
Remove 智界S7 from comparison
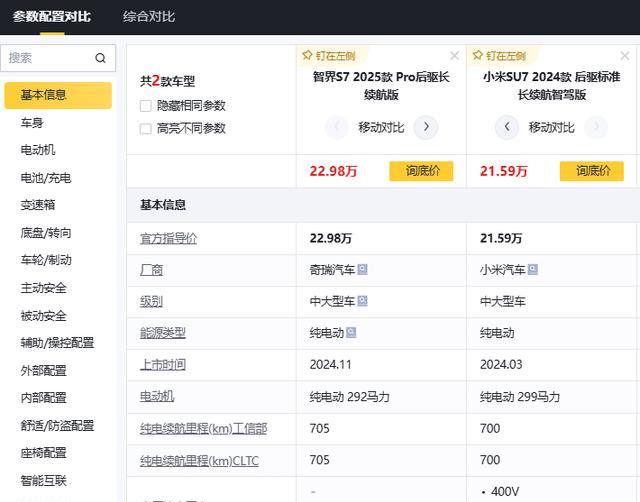(x=454, y=56)
